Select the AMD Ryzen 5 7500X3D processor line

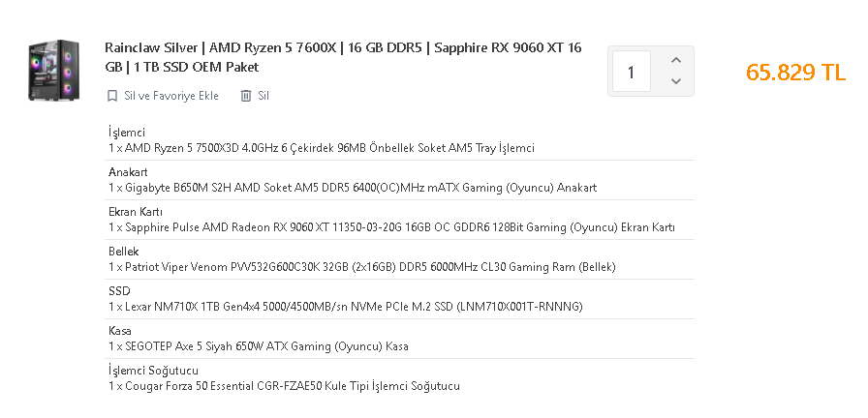pyautogui.click(x=322, y=148)
